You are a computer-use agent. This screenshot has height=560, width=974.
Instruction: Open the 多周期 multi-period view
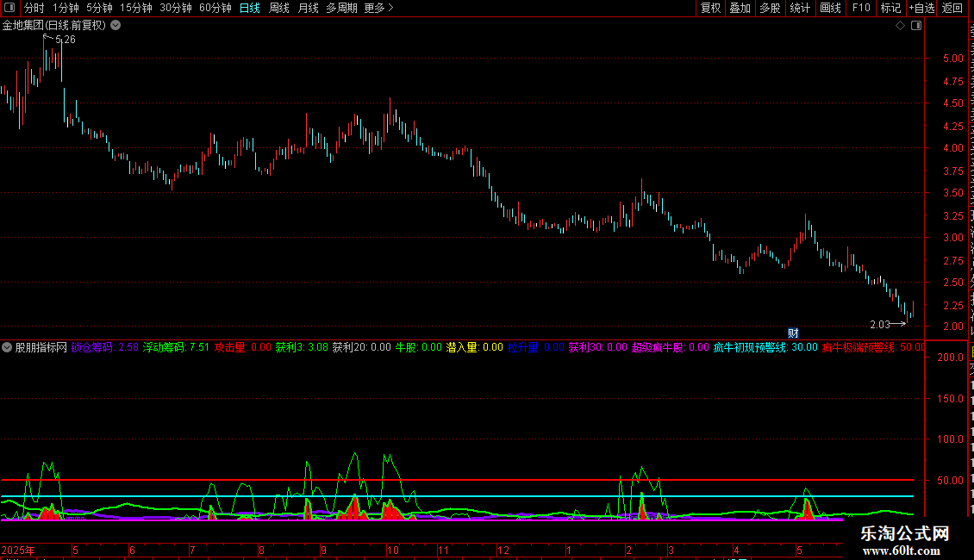pyautogui.click(x=341, y=8)
